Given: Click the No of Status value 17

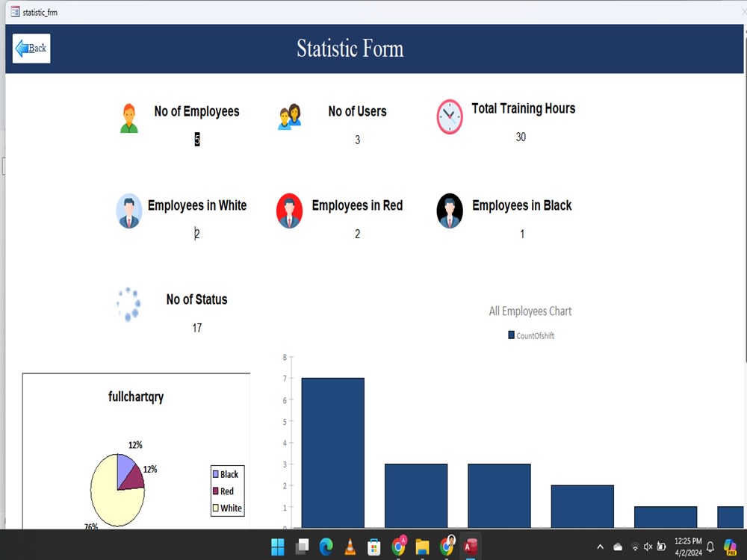Looking at the screenshot, I should tap(196, 328).
